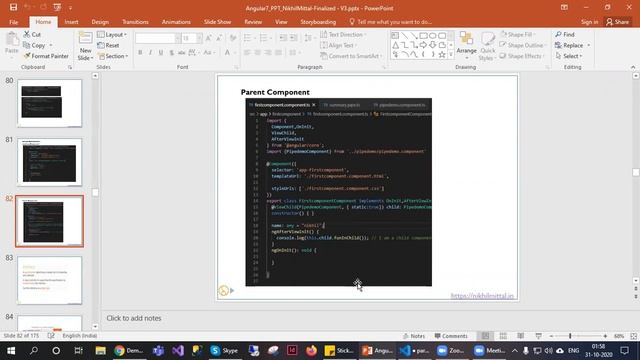640x360 pixels.
Task: Open Comments pane from status bar
Action: (451, 336)
